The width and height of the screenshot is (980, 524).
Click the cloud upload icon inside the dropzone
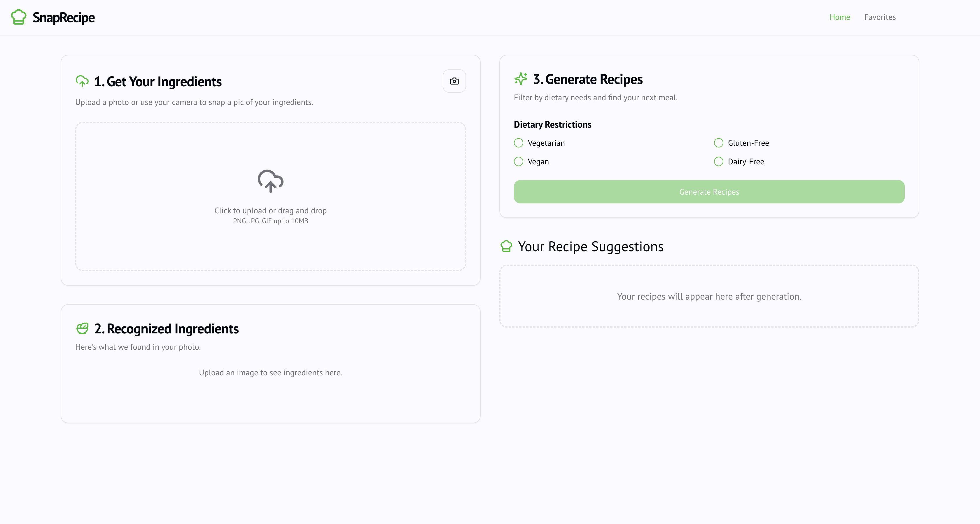(270, 182)
